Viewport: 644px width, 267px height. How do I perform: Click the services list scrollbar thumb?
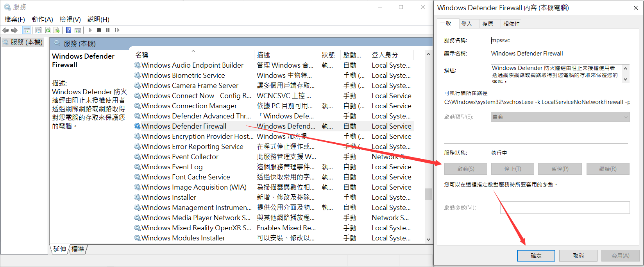click(x=428, y=194)
